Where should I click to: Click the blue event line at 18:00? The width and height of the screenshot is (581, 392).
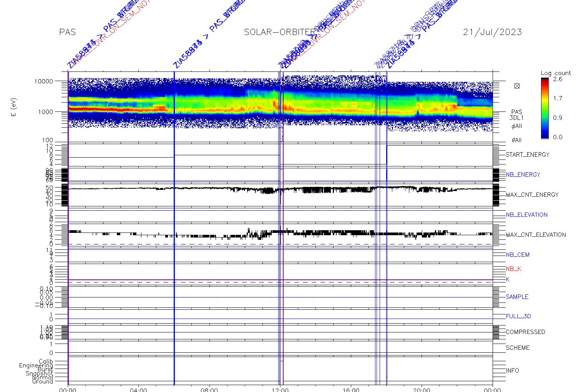click(387, 228)
